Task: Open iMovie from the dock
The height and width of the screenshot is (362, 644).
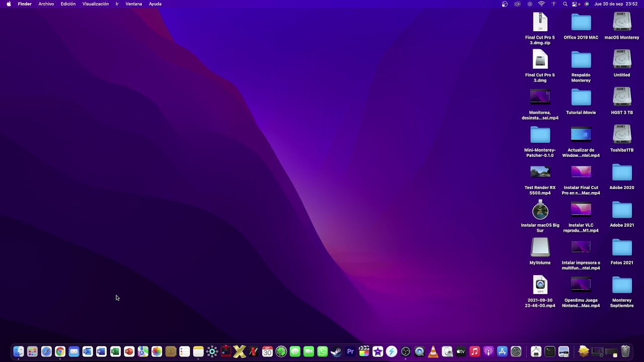Action: click(378, 352)
